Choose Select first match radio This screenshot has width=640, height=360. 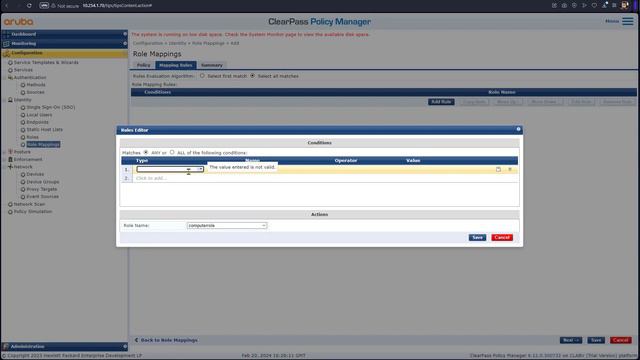pyautogui.click(x=202, y=76)
